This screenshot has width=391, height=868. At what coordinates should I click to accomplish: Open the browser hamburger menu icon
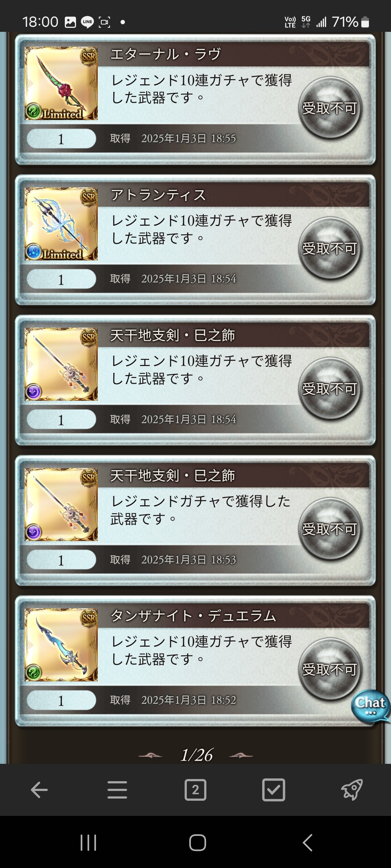click(x=117, y=790)
